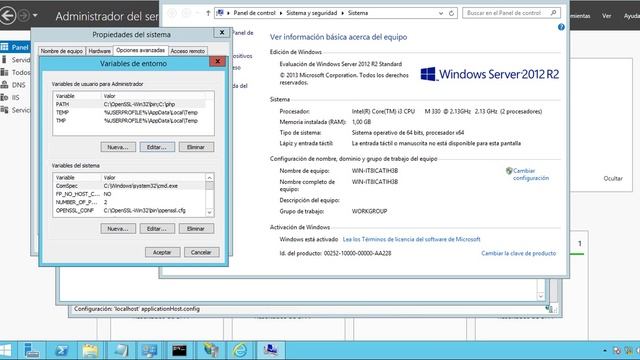The height and width of the screenshot is (360, 640).
Task: Read Microsoft software license terms link
Action: [411, 239]
